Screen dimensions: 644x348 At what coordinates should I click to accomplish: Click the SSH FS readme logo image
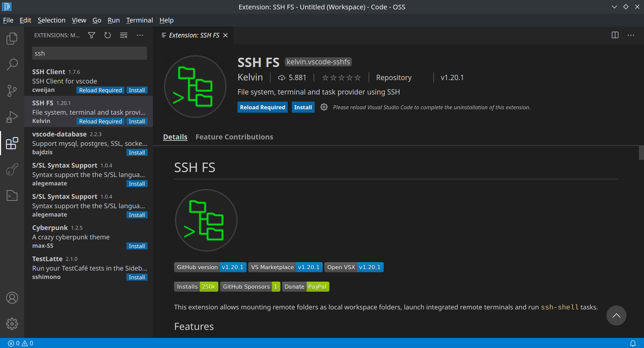click(x=206, y=220)
